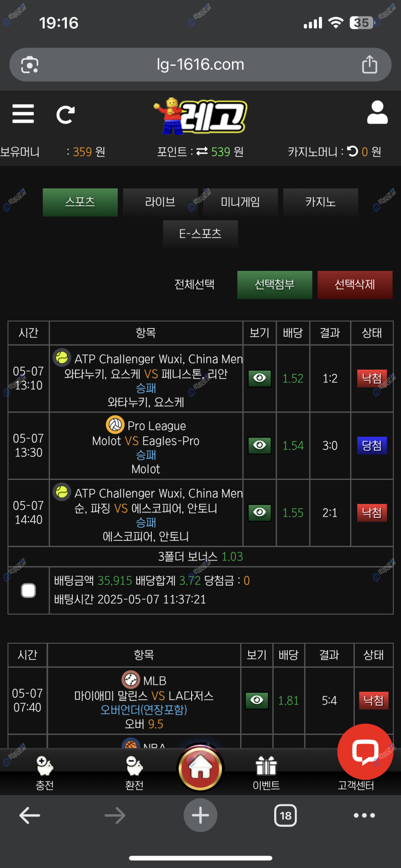
Task: Toggle the bet slip checkbox
Action: (x=29, y=590)
